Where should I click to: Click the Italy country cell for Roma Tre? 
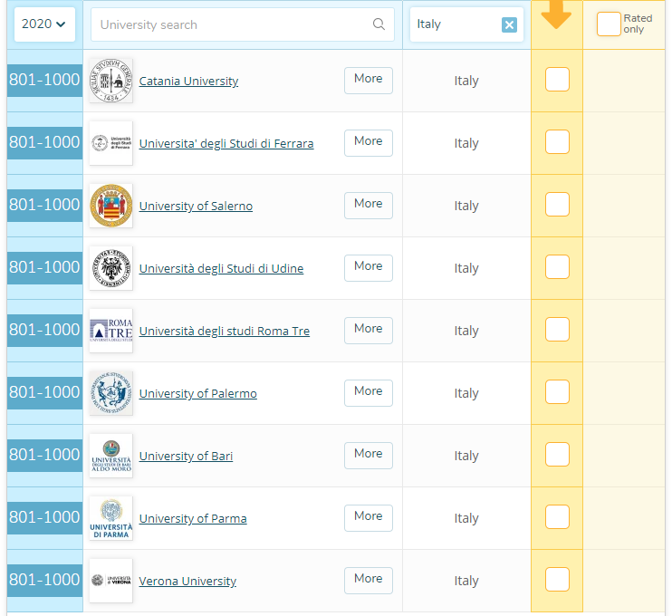click(x=466, y=331)
